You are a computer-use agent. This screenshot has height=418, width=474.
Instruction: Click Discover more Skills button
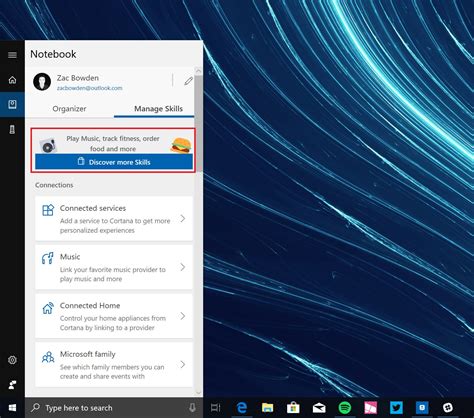click(114, 162)
